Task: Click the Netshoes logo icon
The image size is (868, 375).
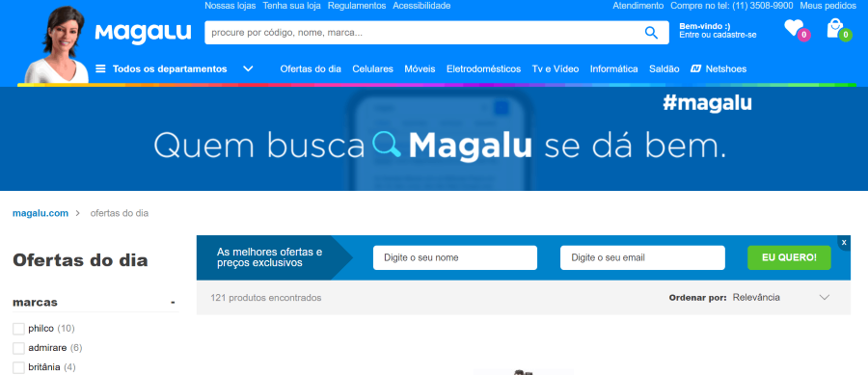Action: coord(696,69)
